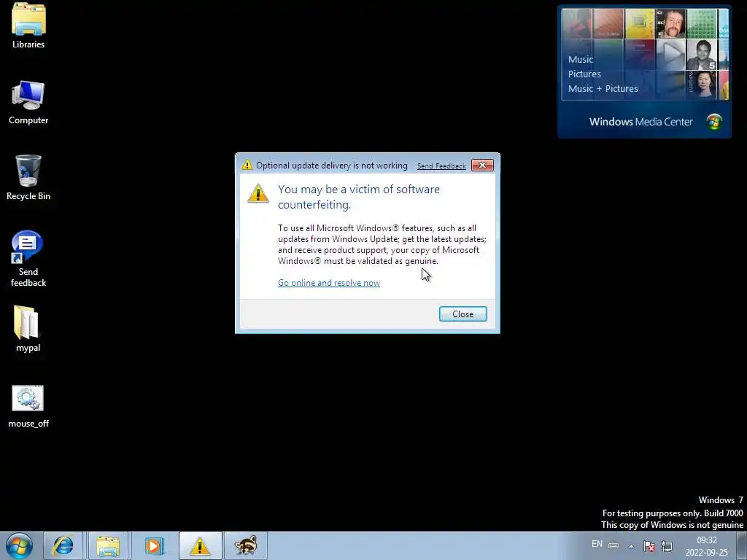Screen dimensions: 747x560
Task: Click the large warning icon in dialog
Action: (x=258, y=193)
